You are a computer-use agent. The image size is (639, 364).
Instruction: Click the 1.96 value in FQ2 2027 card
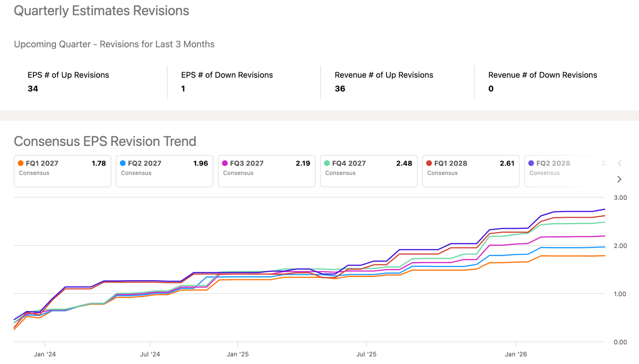coord(201,163)
